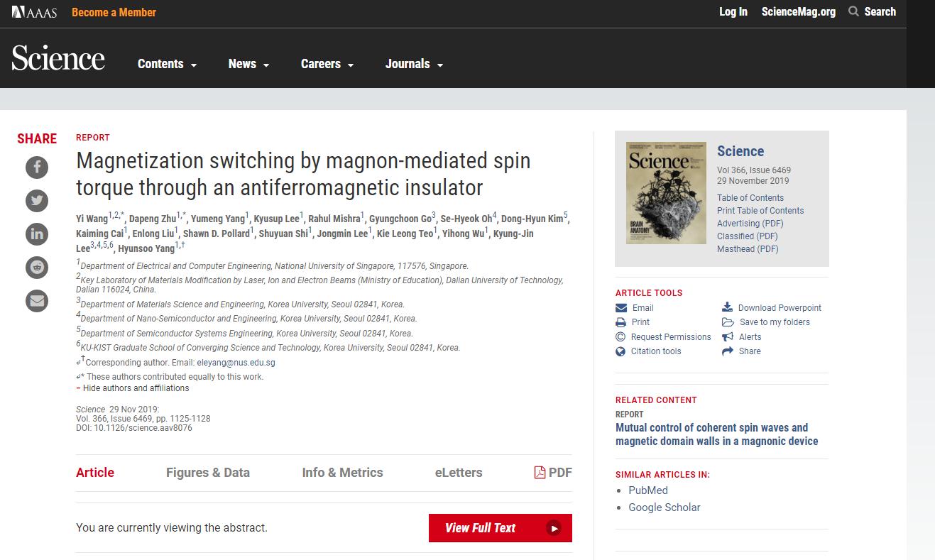Click the play arrow on View Full Text
Image resolution: width=935 pixels, height=560 pixels.
pyautogui.click(x=554, y=528)
